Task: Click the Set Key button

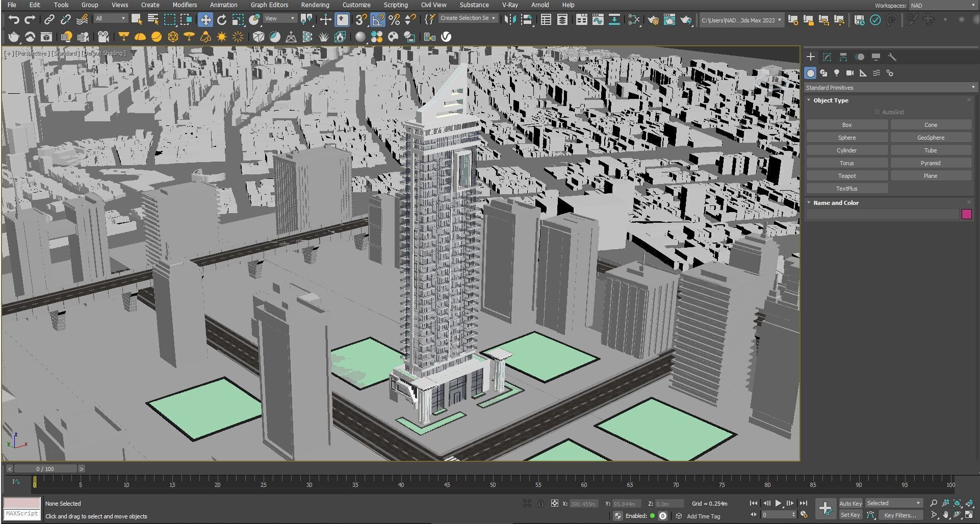Action: coord(850,515)
